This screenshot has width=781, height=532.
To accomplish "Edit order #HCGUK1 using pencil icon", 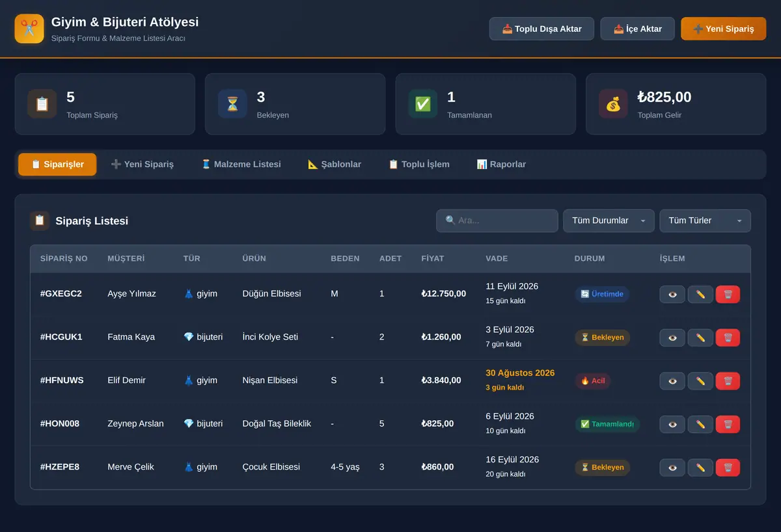I will pos(700,338).
